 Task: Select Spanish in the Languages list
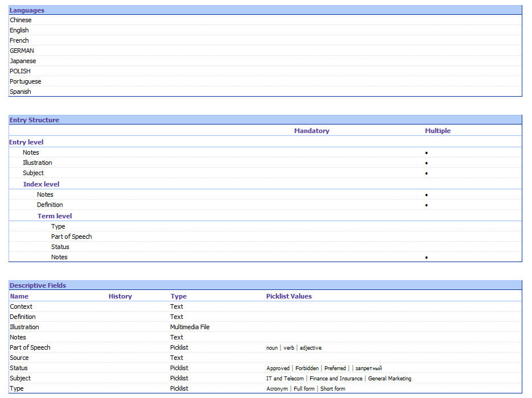[x=20, y=92]
